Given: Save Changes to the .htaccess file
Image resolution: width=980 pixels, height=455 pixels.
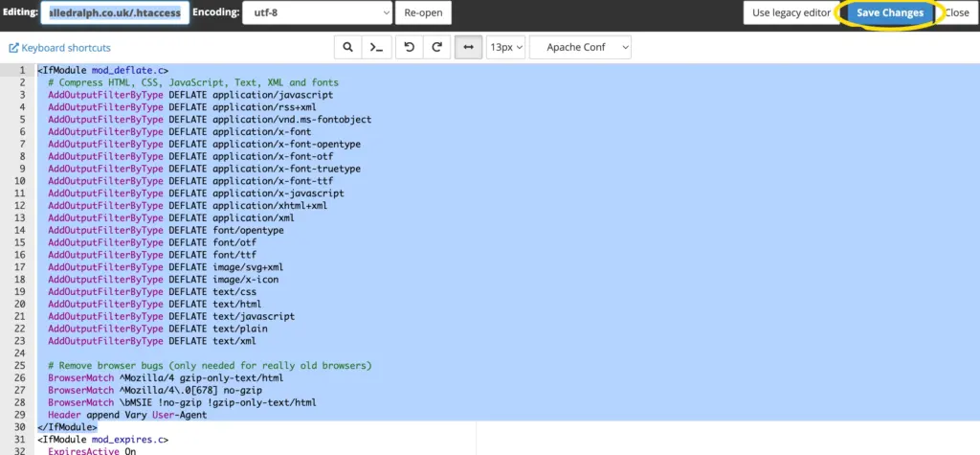Looking at the screenshot, I should 889,12.
